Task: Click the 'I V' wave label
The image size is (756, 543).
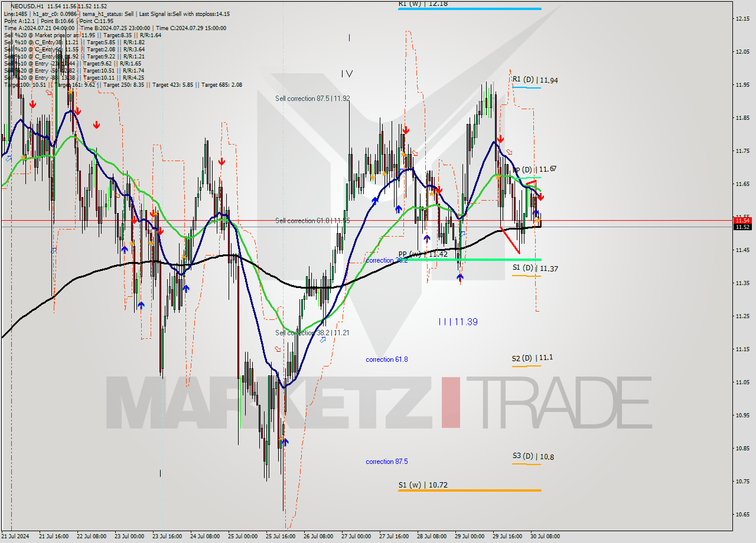Action: (x=347, y=74)
